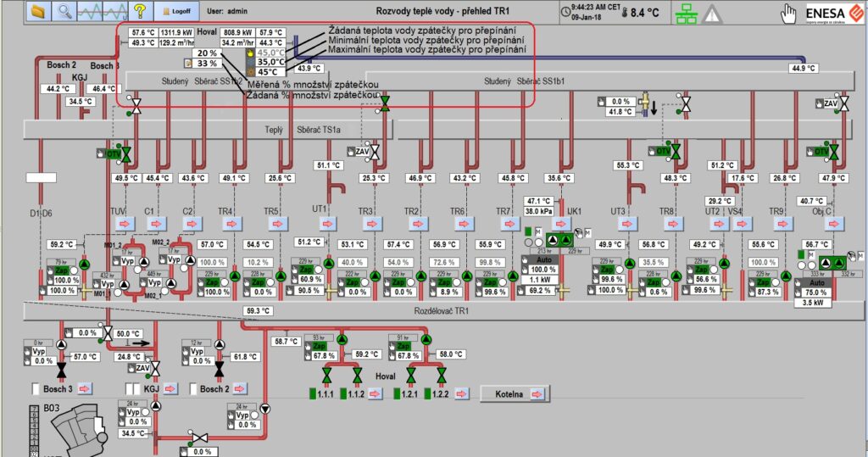
Task: Open Hoval 1.1.1/1.1.2 arrow button
Action: [376, 394]
